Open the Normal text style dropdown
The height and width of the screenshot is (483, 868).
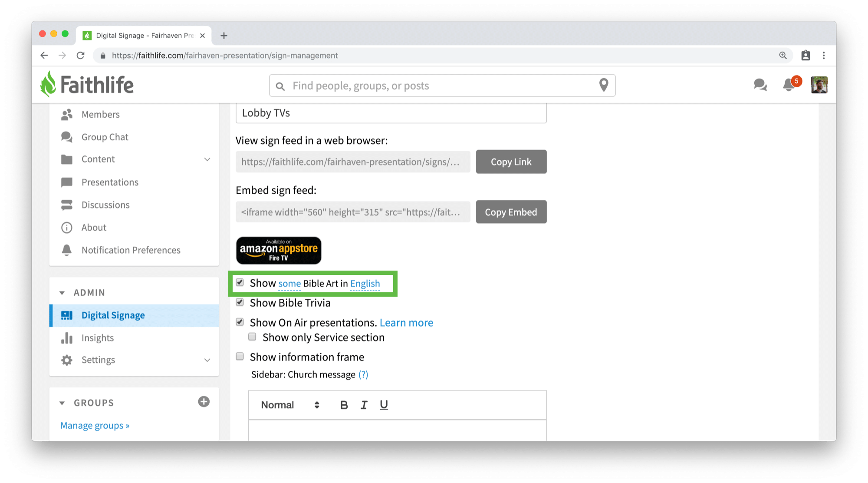pos(290,405)
